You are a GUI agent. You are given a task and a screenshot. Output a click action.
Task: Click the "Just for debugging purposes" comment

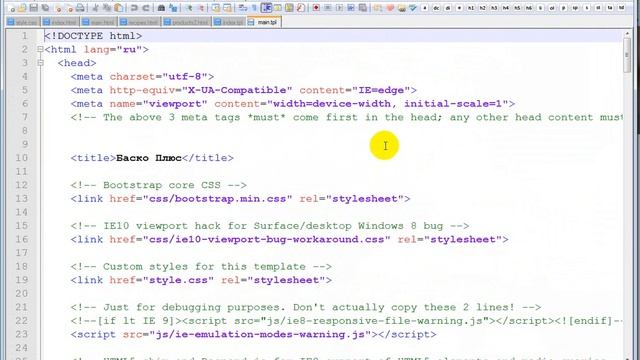306,307
